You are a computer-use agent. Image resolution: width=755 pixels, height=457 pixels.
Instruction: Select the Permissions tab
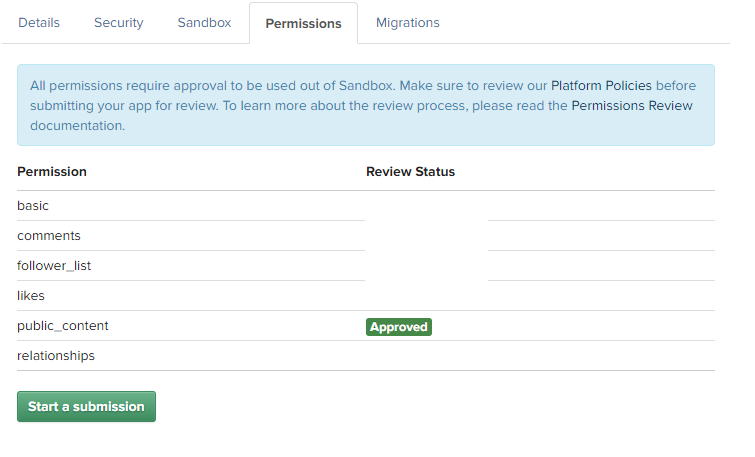[x=303, y=24]
